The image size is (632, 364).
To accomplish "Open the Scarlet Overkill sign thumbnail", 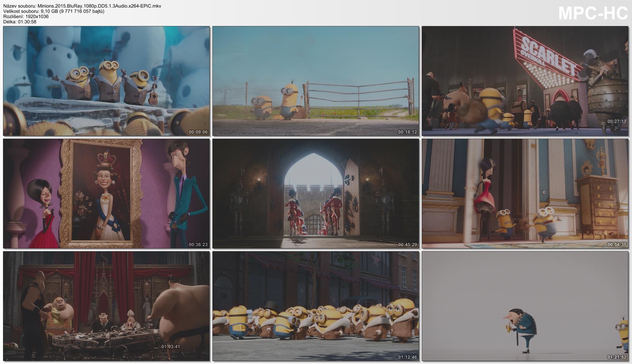I will tap(525, 81).
